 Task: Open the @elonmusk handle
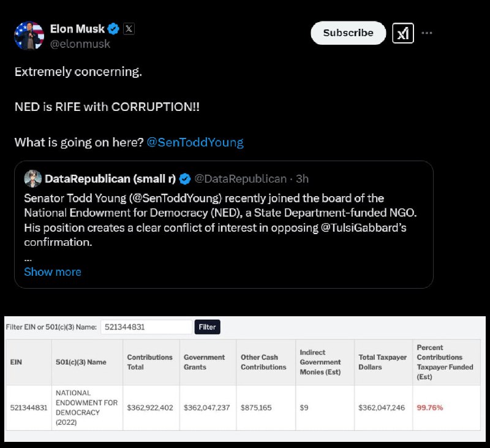click(x=80, y=44)
